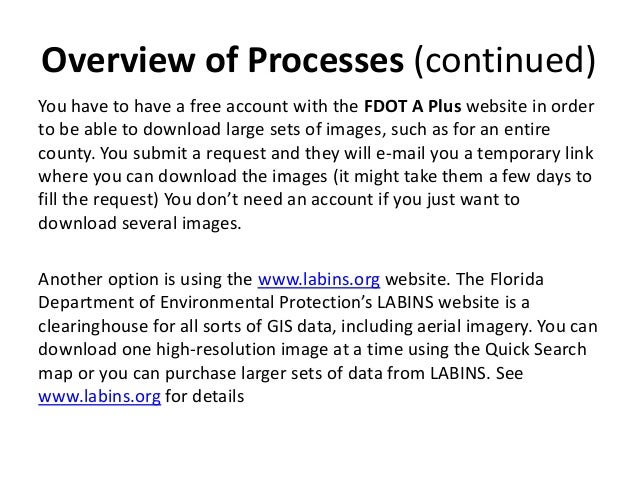This screenshot has height=479, width=638.
Task: Click the '(continued)' text in the title
Action: [x=505, y=61]
